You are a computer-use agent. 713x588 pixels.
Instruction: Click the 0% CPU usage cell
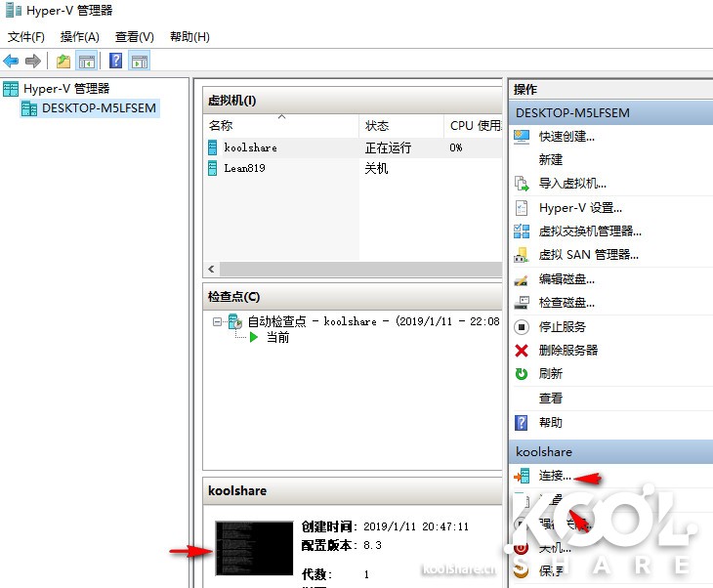coord(455,147)
